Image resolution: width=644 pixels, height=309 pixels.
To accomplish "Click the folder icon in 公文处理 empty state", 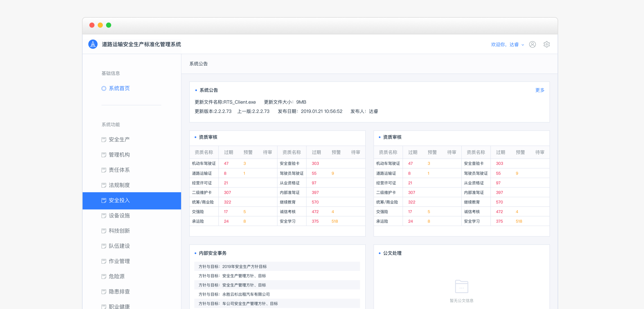I will (461, 287).
